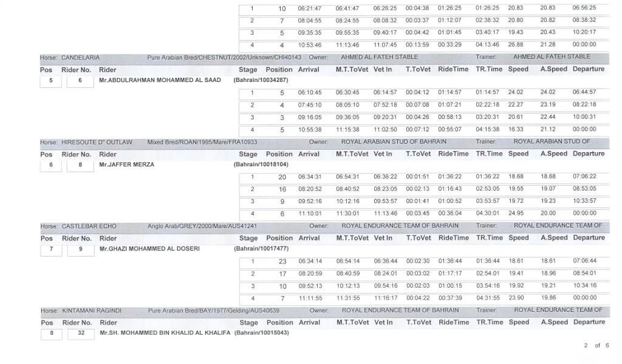Click arrival time 06:34:14
The height and width of the screenshot is (364, 622).
[310, 261]
